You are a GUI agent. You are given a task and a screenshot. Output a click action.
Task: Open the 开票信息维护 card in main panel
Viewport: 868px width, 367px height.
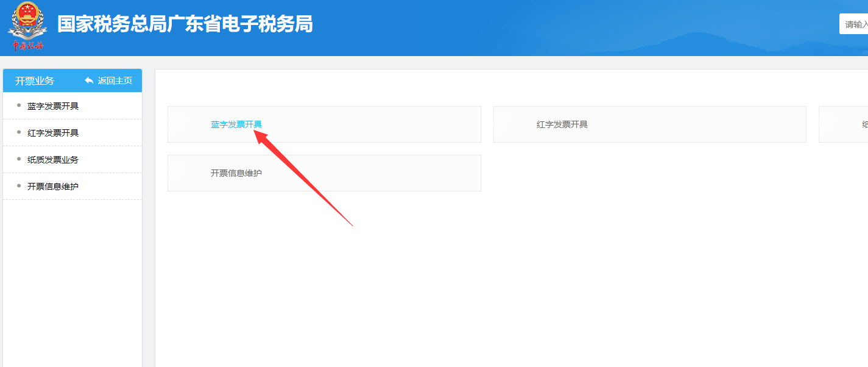[236, 173]
